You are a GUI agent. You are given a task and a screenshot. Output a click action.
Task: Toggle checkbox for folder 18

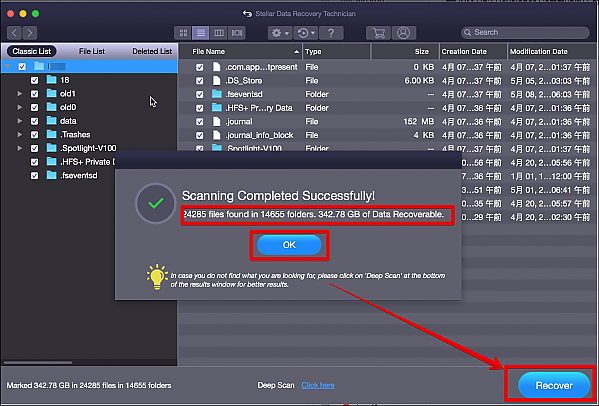point(34,80)
